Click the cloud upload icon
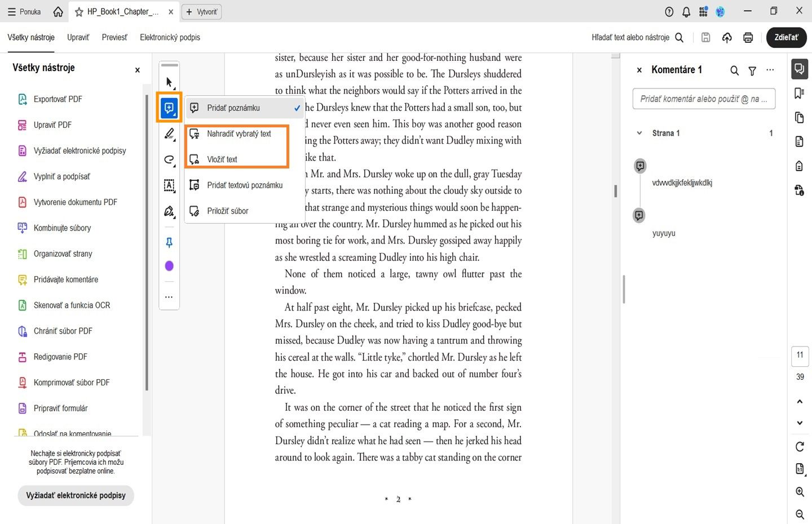The width and height of the screenshot is (812, 524). 727,37
